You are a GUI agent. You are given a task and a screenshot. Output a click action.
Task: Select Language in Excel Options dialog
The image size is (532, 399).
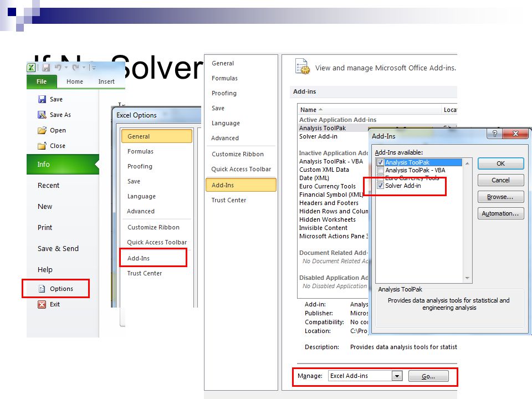[141, 196]
